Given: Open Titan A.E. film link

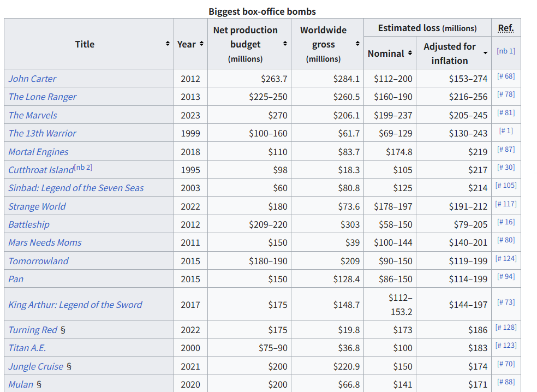Looking at the screenshot, I should tap(27, 348).
